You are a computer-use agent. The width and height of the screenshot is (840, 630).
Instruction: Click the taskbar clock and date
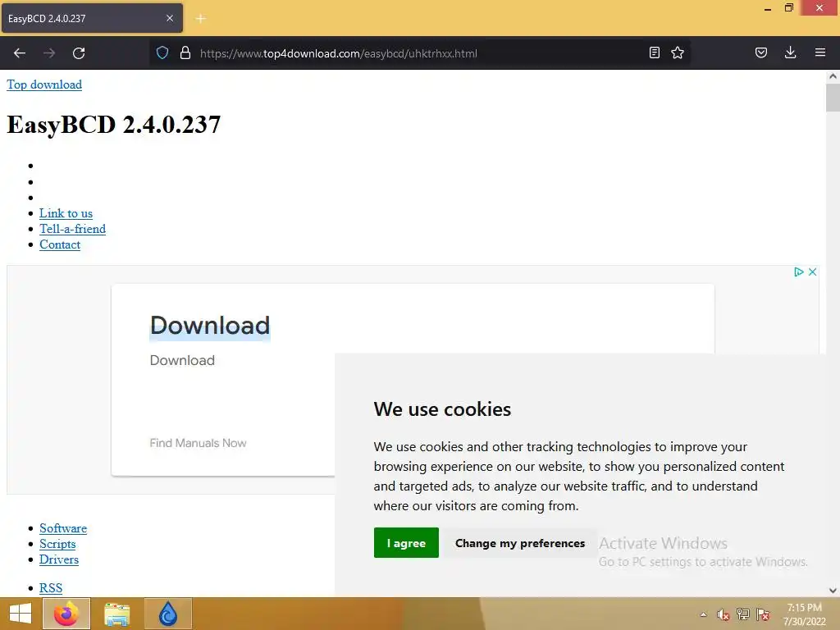(x=804, y=614)
